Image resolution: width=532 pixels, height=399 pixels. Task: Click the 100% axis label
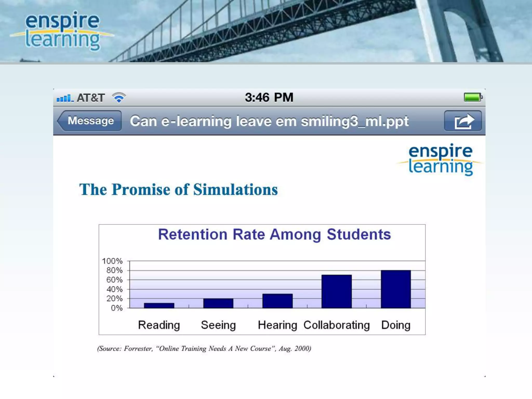coord(112,261)
